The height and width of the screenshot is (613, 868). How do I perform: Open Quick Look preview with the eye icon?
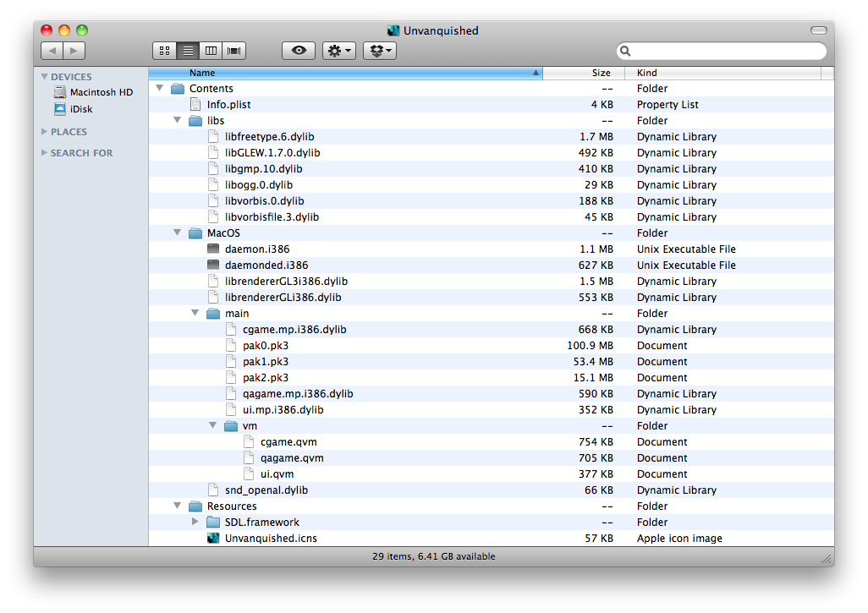pyautogui.click(x=298, y=50)
